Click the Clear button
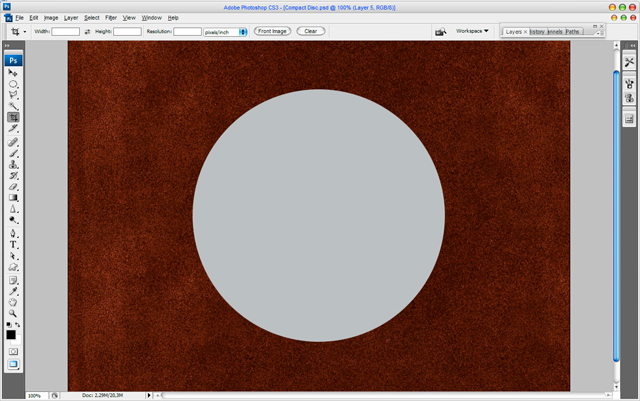 click(x=311, y=31)
